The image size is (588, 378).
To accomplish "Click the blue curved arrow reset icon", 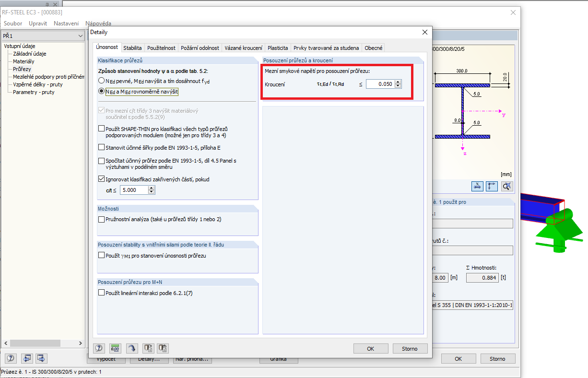I will [131, 348].
